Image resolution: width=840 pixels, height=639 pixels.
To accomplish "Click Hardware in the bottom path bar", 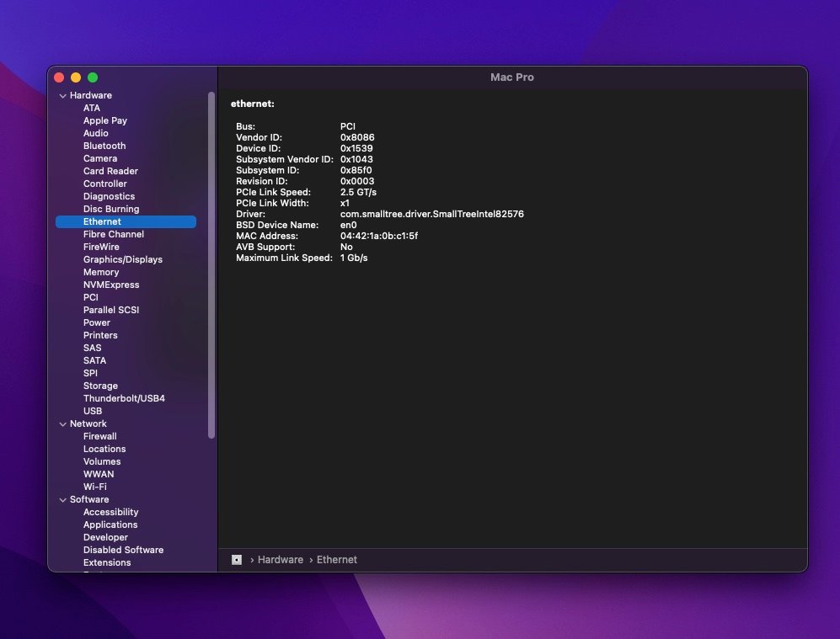I will 280,560.
